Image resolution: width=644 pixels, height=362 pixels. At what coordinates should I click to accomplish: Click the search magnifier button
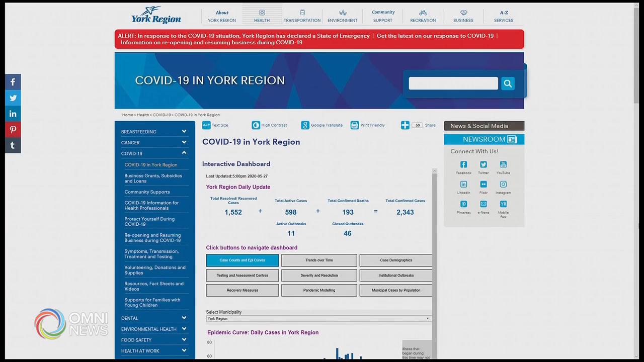click(x=508, y=83)
